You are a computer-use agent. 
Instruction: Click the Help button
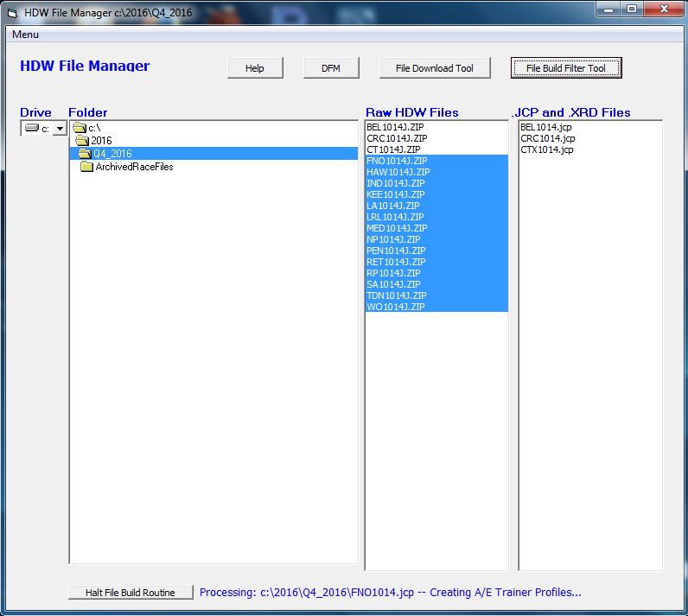pos(255,68)
